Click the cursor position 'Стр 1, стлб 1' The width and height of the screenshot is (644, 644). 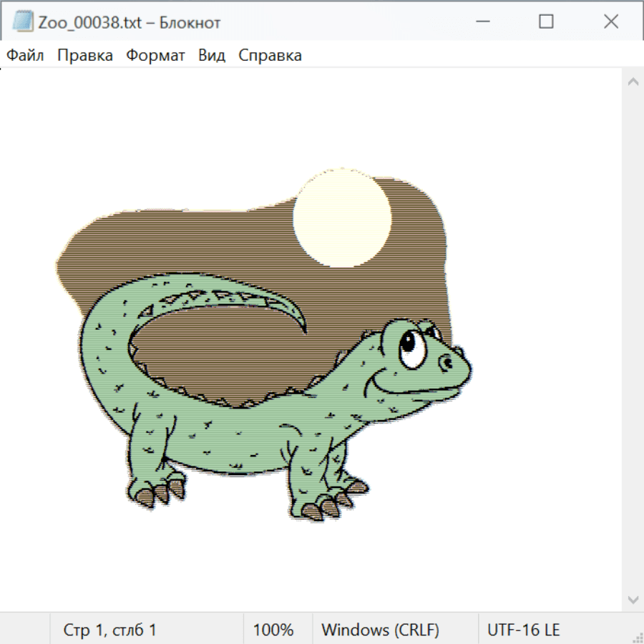pyautogui.click(x=110, y=630)
